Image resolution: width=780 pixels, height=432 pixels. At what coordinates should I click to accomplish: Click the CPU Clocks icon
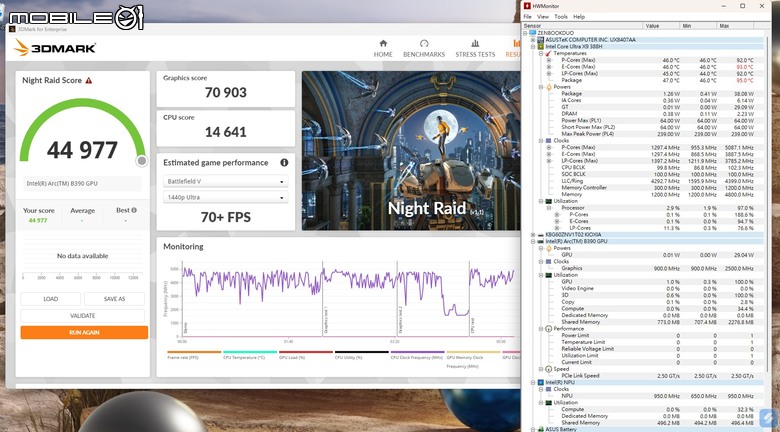click(x=549, y=141)
